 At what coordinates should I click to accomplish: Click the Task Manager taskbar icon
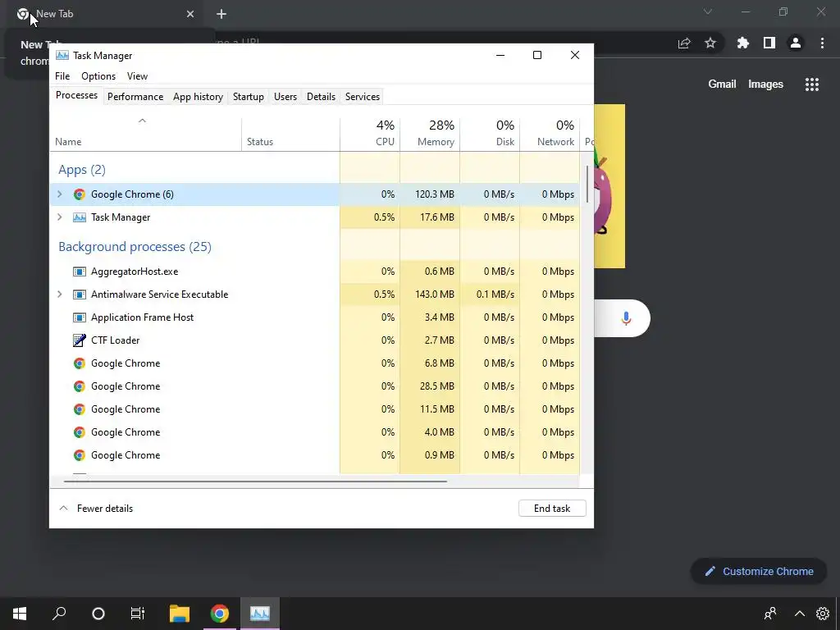click(260, 614)
